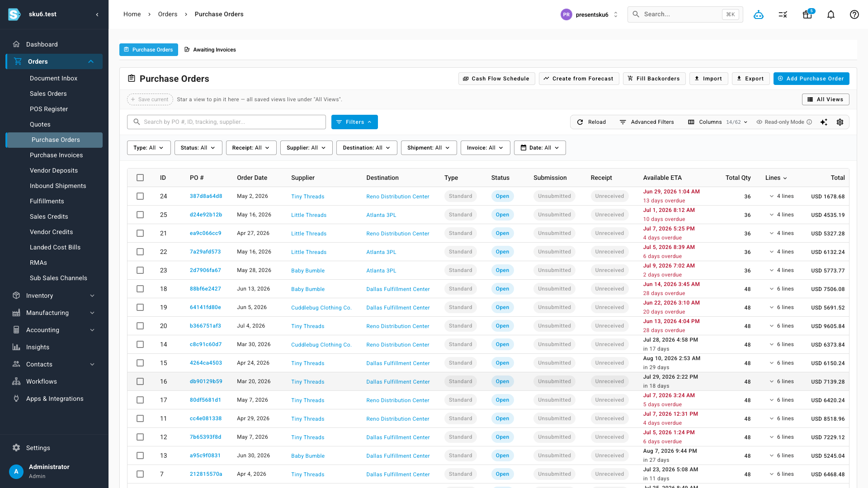
Task: Open Settings in the sidebar
Action: [54, 448]
